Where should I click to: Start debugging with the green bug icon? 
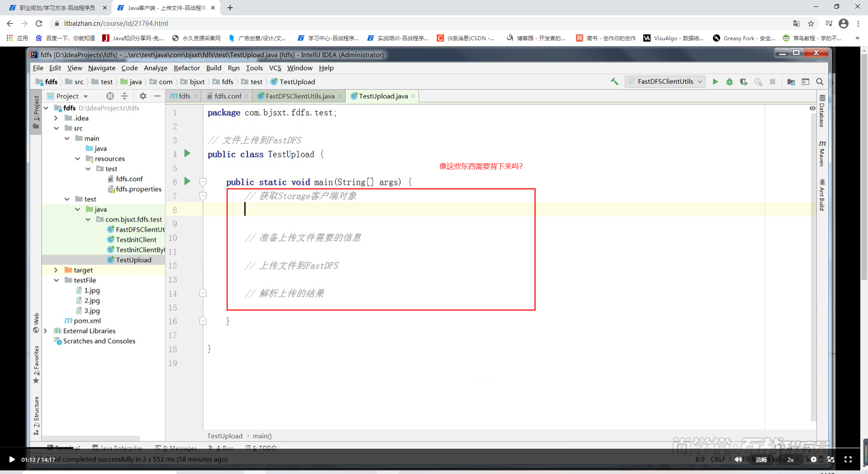(x=729, y=81)
